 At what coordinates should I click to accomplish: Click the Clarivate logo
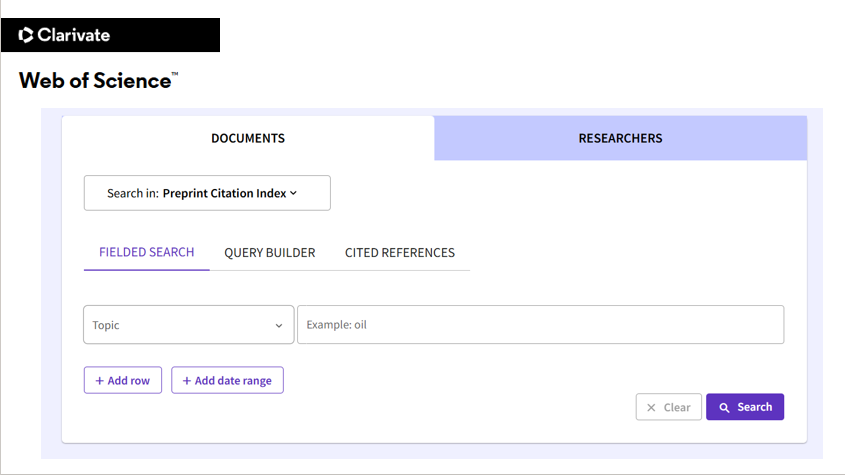[x=64, y=35]
